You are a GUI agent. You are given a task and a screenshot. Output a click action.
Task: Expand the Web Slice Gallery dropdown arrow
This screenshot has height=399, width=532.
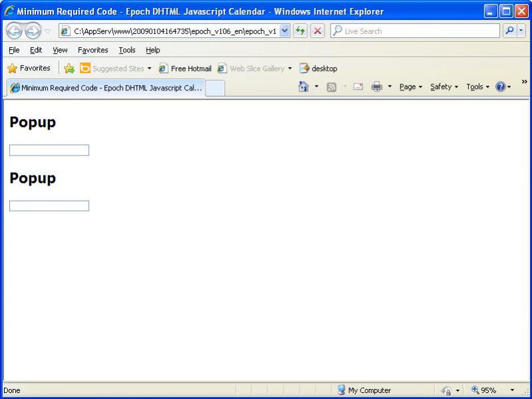(290, 68)
